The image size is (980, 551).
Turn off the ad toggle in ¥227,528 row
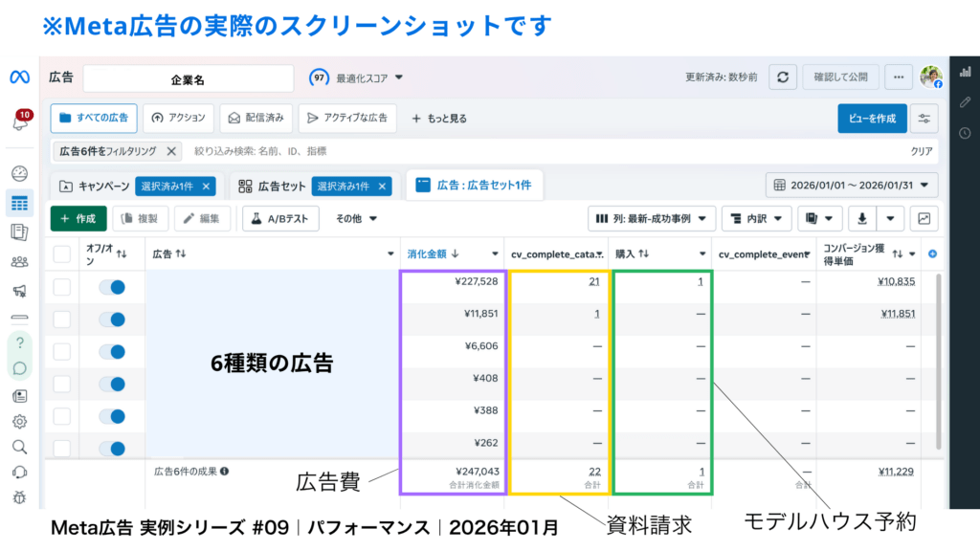click(x=113, y=287)
